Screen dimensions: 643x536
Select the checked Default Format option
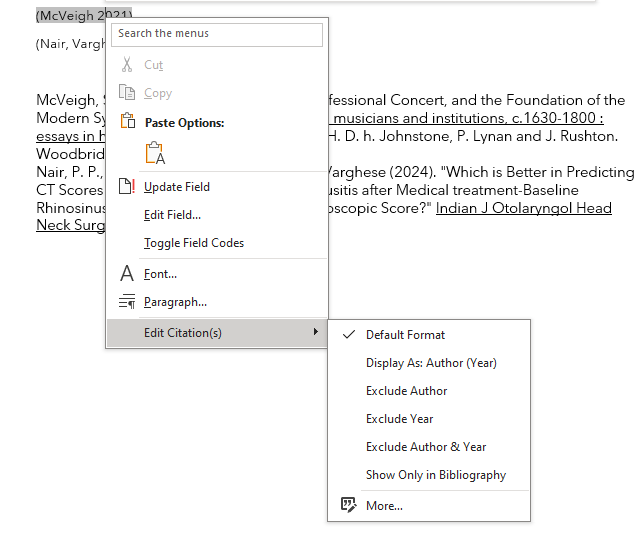coord(405,335)
